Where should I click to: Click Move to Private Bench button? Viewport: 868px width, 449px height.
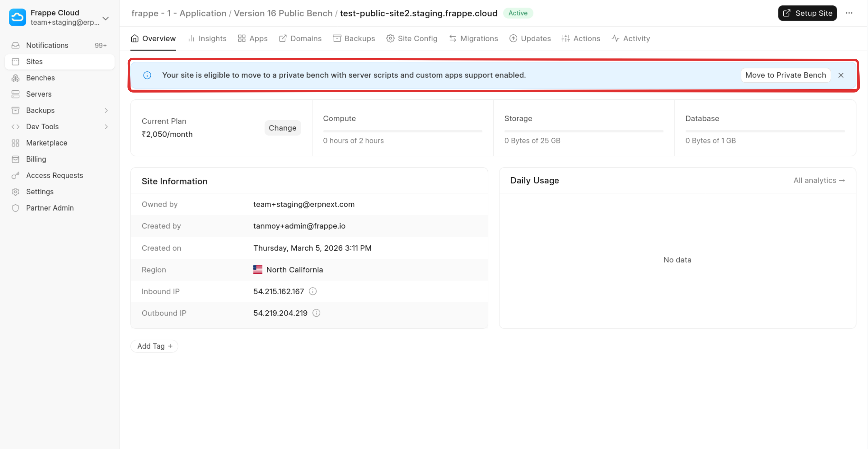point(785,75)
